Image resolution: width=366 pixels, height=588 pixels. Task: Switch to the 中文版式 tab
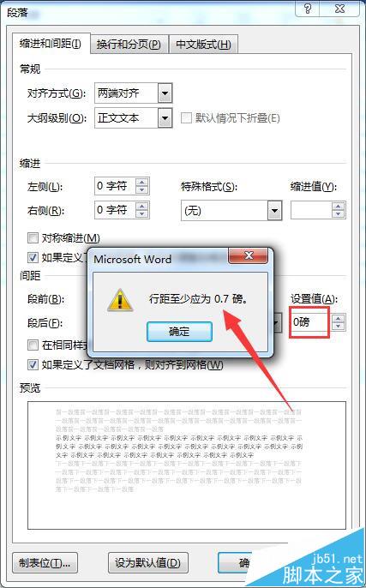click(204, 45)
